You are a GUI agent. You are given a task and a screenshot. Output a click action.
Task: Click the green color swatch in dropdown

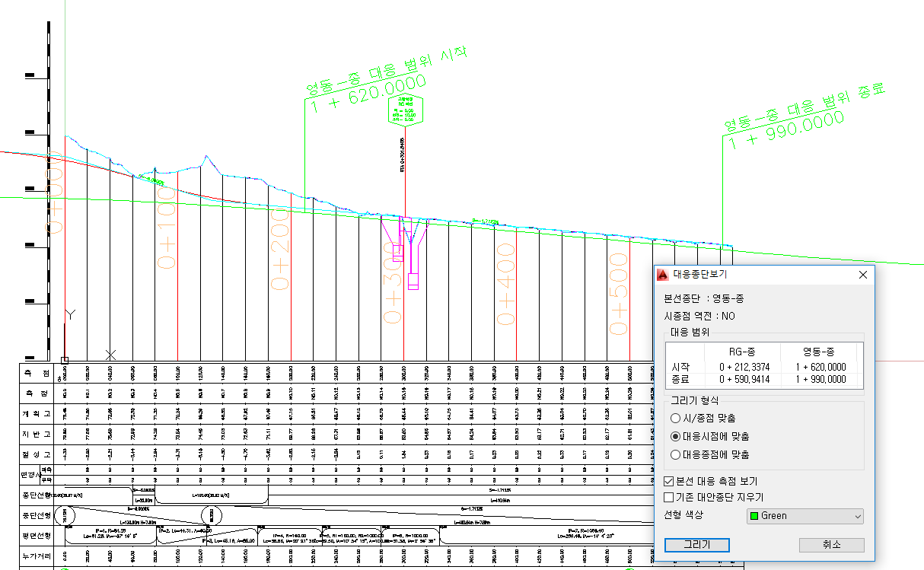(x=755, y=516)
